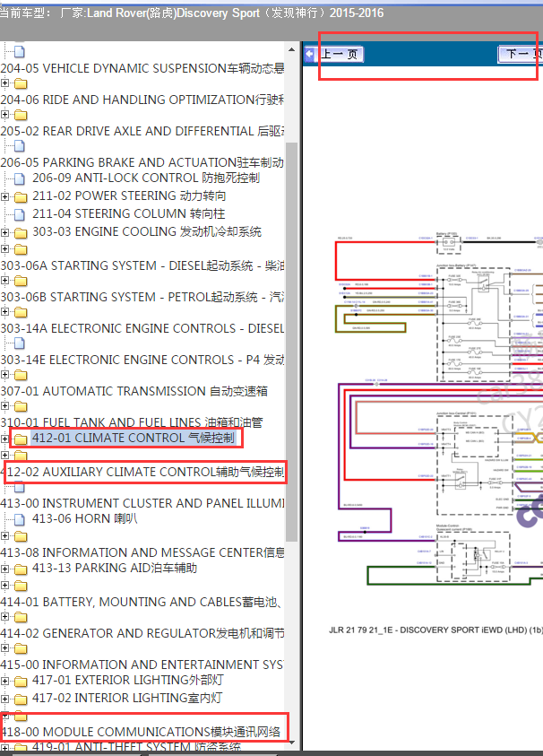
Task: Expand the 307-01 AUTOMATIC TRANSMISSION node
Action: tap(4, 374)
